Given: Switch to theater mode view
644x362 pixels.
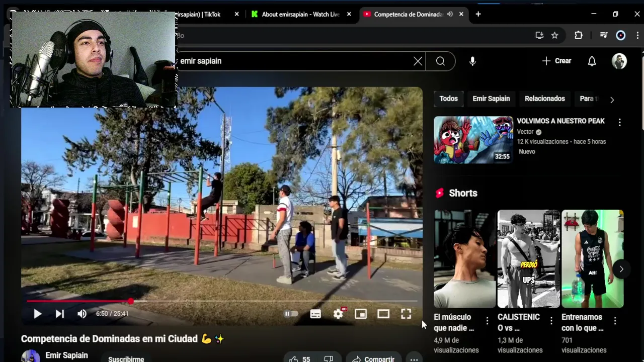Looking at the screenshot, I should pyautogui.click(x=383, y=314).
